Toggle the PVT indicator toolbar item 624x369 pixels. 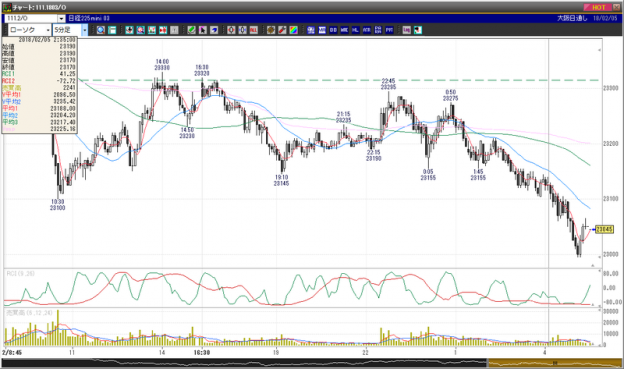pos(389,30)
